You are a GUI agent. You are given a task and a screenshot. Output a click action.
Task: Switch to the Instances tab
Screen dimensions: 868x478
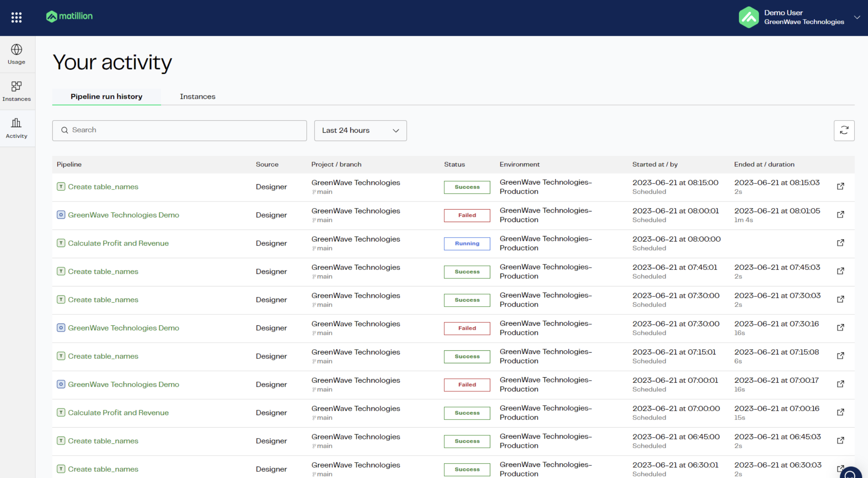pos(198,96)
